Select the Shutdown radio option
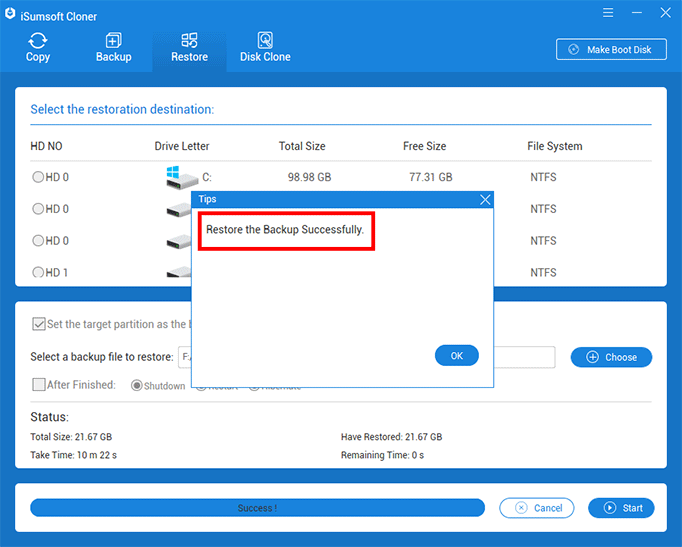682x547 pixels. tap(137, 386)
